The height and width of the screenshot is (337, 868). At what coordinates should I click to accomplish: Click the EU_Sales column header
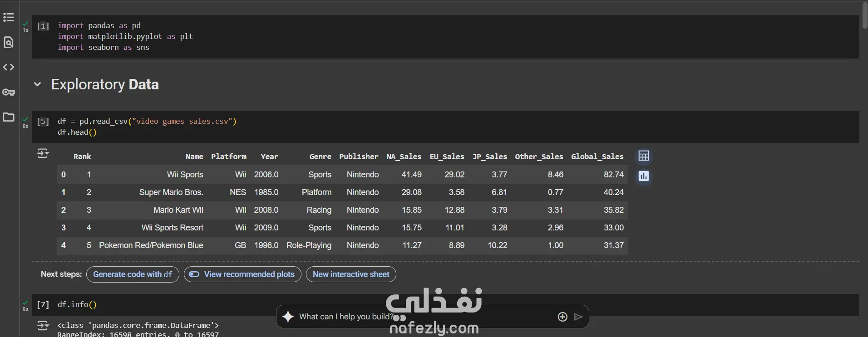[447, 156]
